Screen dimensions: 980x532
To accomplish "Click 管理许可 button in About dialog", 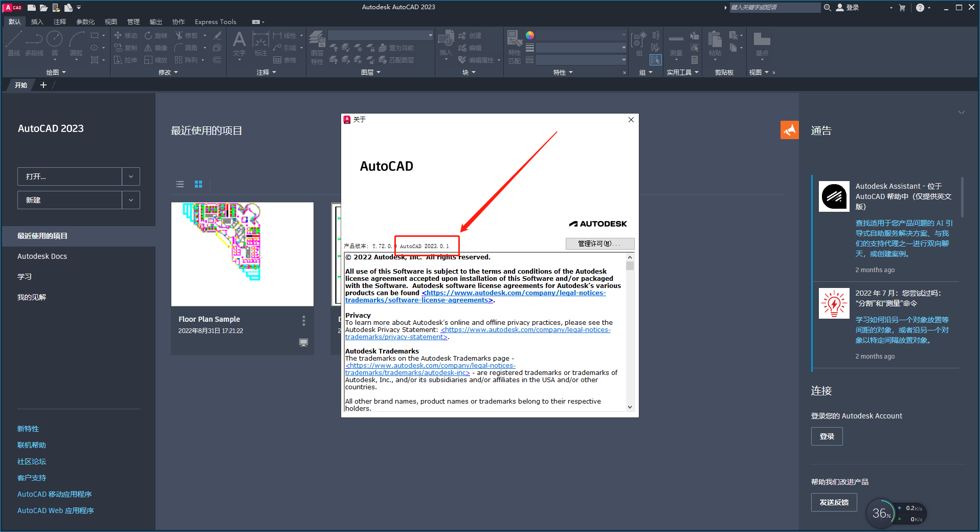I will click(x=600, y=243).
